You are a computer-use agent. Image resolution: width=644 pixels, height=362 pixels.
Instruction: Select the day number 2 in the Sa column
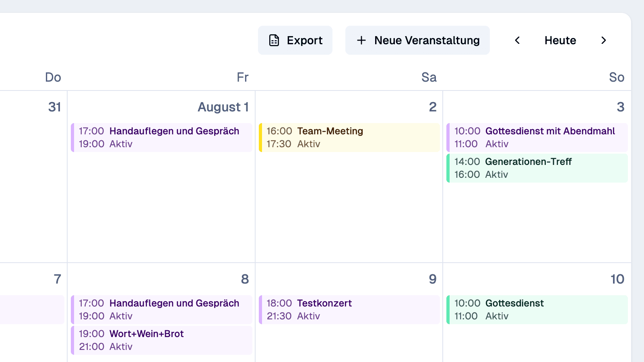pyautogui.click(x=433, y=107)
